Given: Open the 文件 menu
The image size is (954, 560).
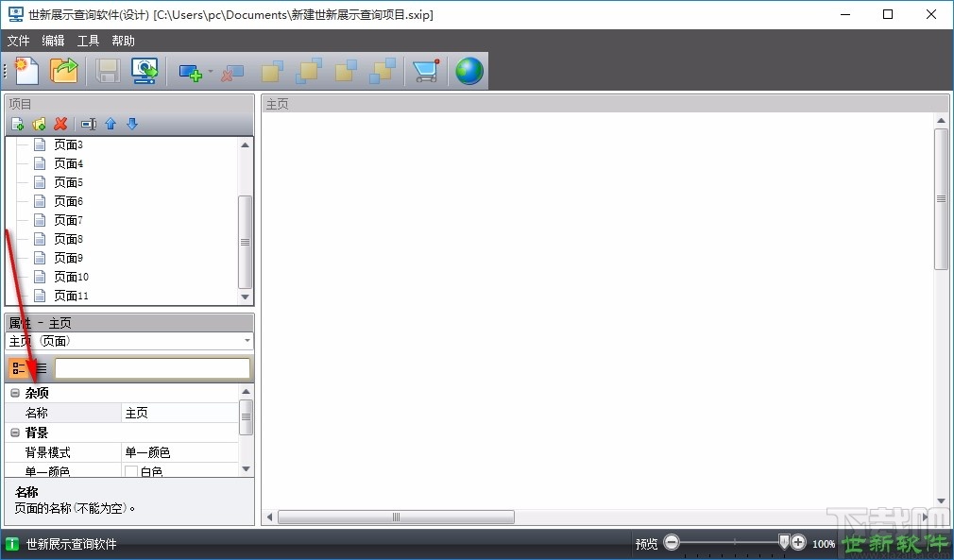Looking at the screenshot, I should [x=18, y=41].
